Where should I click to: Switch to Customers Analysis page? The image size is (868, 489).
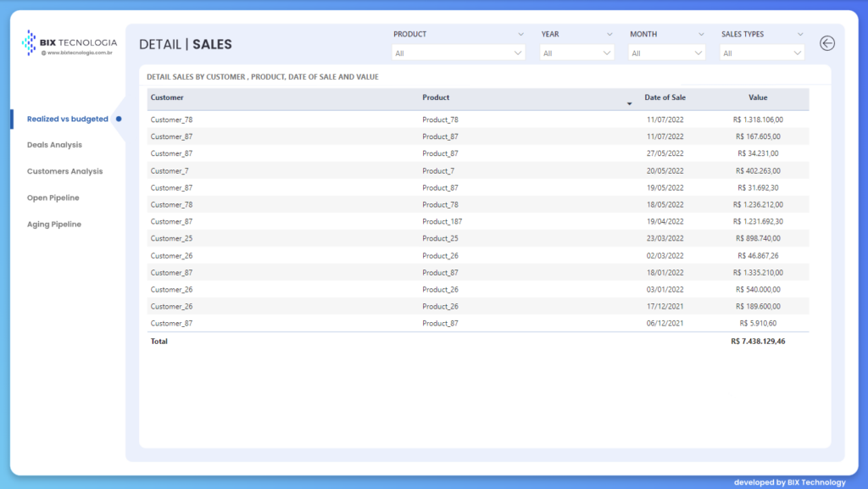pos(64,171)
